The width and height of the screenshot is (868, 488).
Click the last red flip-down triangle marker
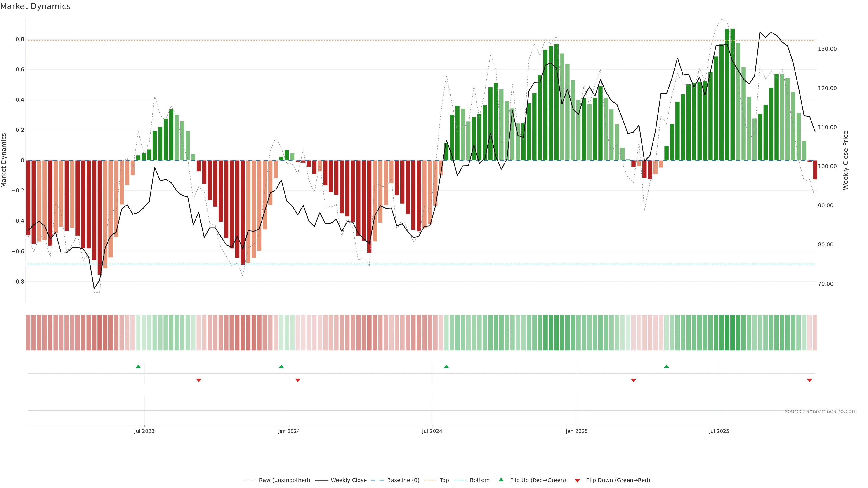pyautogui.click(x=809, y=380)
